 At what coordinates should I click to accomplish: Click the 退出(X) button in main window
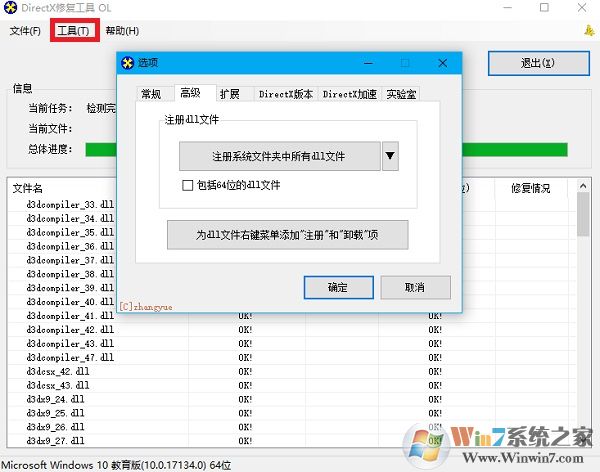pos(539,63)
